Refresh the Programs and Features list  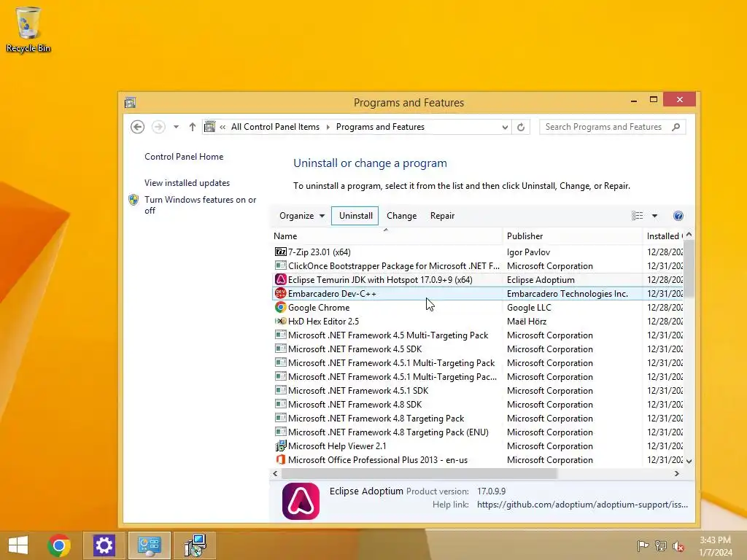click(x=521, y=127)
